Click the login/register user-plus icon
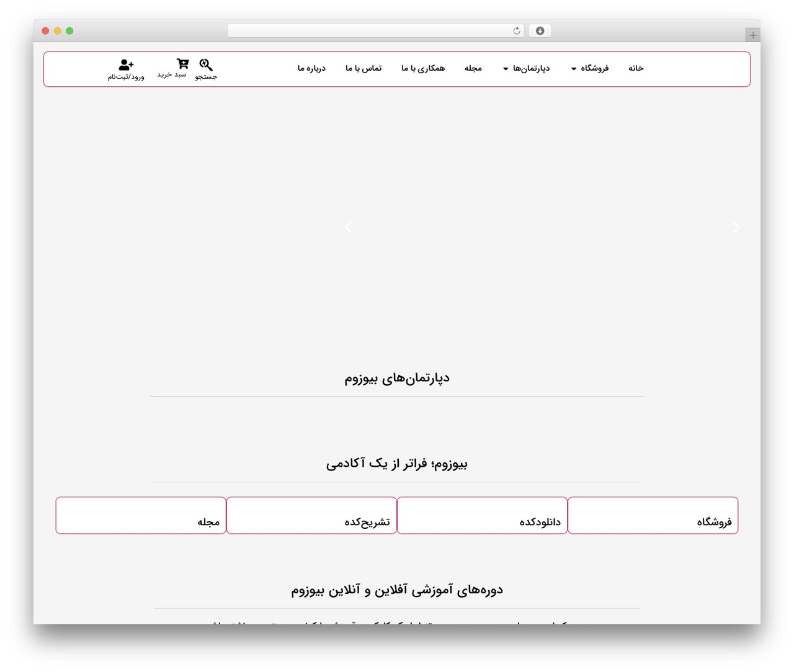Viewport: 794px width, 672px height. 126,64
